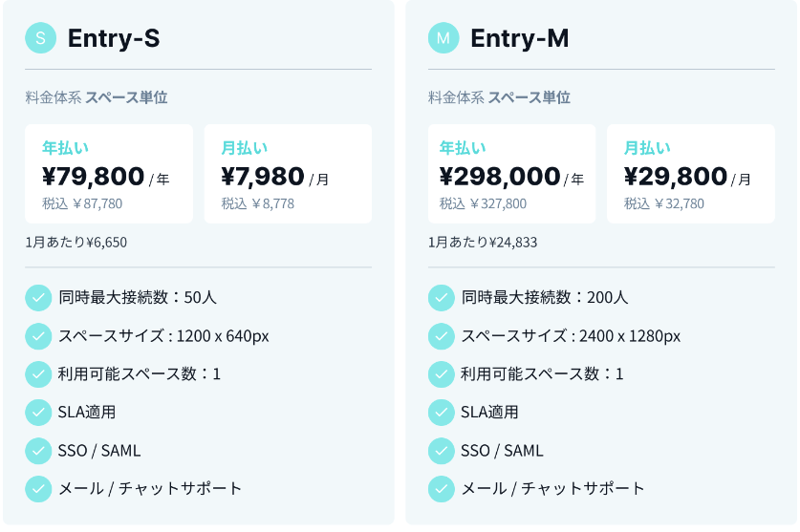This screenshot has width=800, height=532.
Task: Click the Entry-M circular M badge icon
Action: pos(443,38)
